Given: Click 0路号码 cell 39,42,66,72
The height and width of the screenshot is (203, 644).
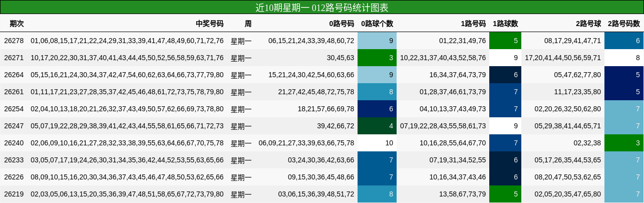Looking at the screenshot, I should pyautogui.click(x=336, y=126).
